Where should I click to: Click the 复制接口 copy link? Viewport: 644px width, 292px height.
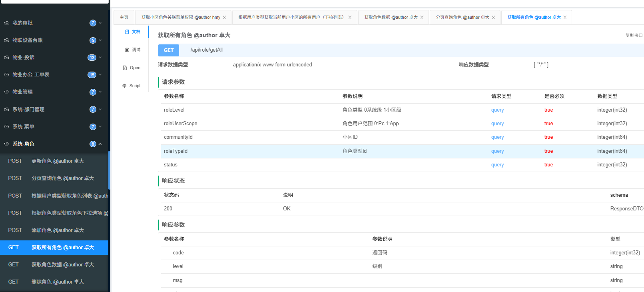coord(634,36)
